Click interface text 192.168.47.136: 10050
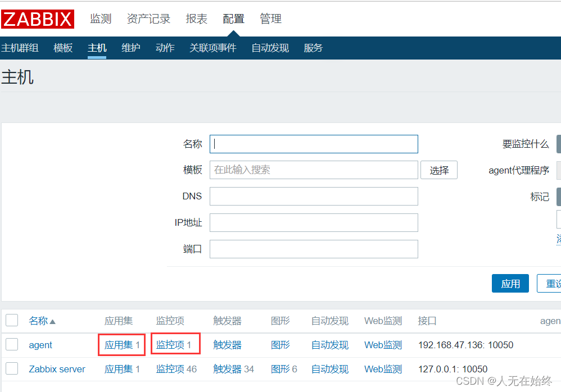The width and height of the screenshot is (561, 392). pos(466,345)
